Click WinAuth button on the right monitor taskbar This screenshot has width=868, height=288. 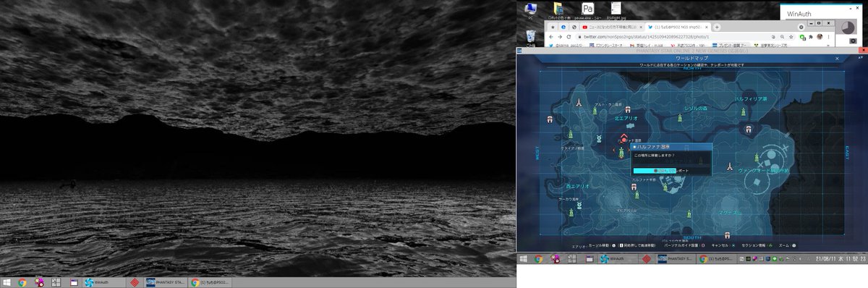(x=618, y=259)
